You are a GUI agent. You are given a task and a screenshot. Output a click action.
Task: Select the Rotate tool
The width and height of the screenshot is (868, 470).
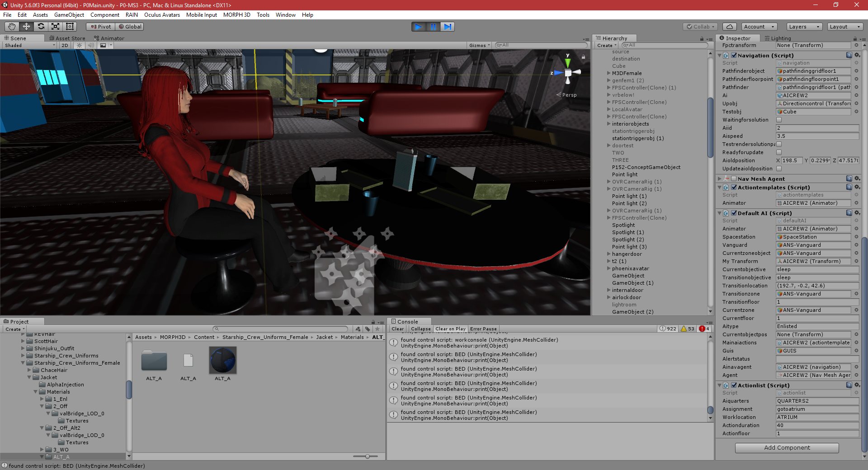[41, 27]
